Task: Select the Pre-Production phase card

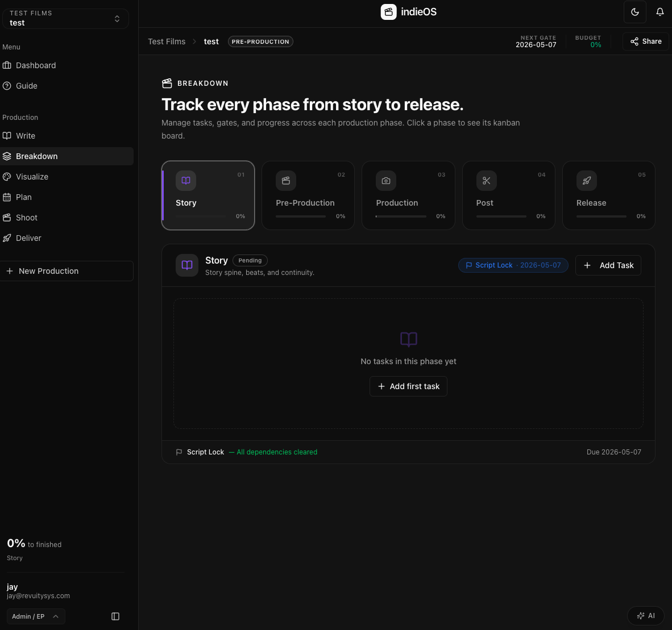Action: pos(308,195)
